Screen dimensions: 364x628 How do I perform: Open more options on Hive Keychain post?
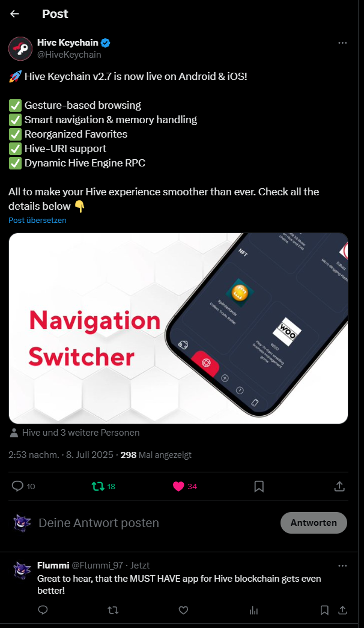(x=342, y=43)
